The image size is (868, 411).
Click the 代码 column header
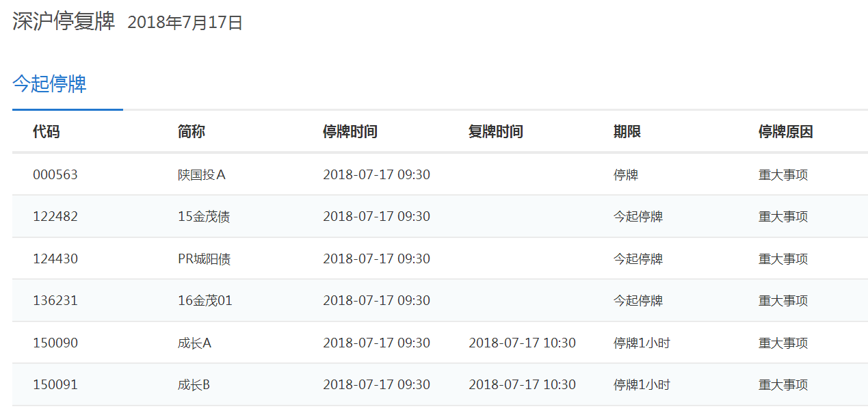click(x=47, y=132)
